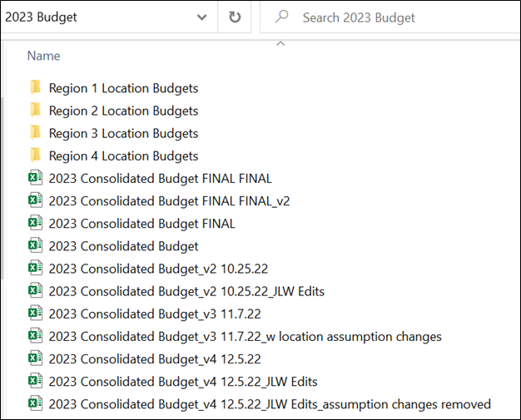Sort files by the Name column header
The image size is (521, 420).
43,56
